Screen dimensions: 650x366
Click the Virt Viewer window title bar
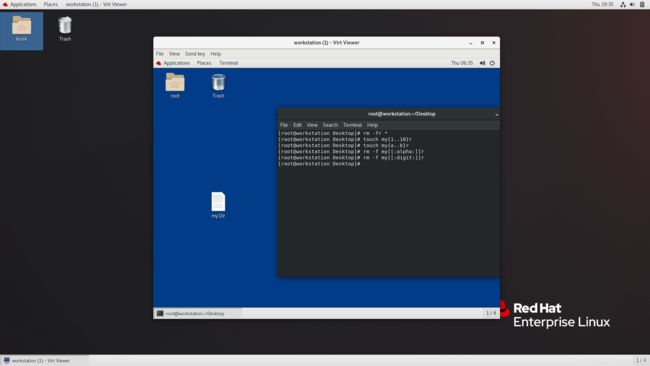(x=326, y=43)
